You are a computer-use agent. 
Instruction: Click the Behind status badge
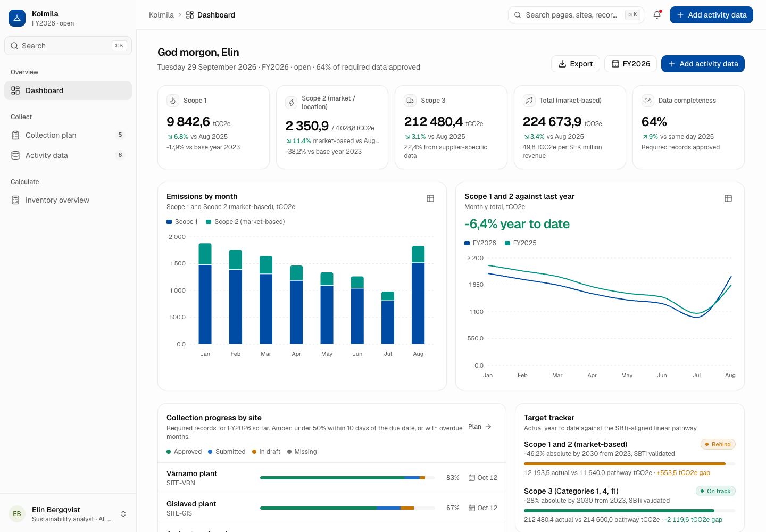click(718, 444)
